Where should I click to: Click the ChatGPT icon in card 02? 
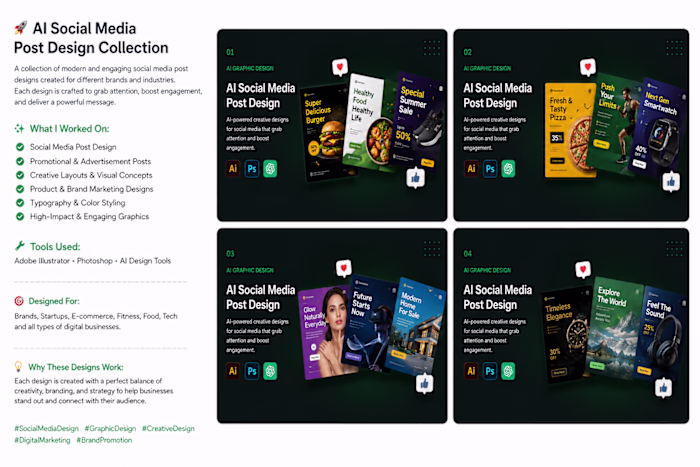(508, 169)
